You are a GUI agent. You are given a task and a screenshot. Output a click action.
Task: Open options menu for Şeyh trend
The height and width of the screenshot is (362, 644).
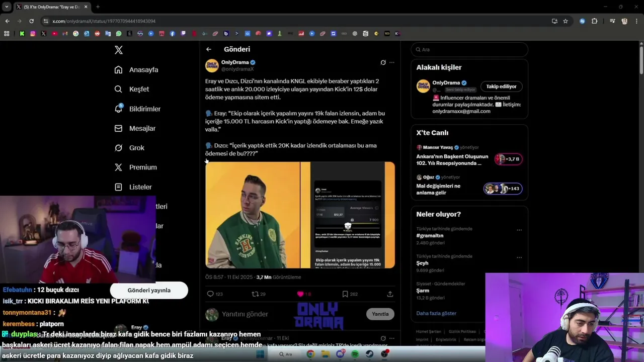coord(519,257)
